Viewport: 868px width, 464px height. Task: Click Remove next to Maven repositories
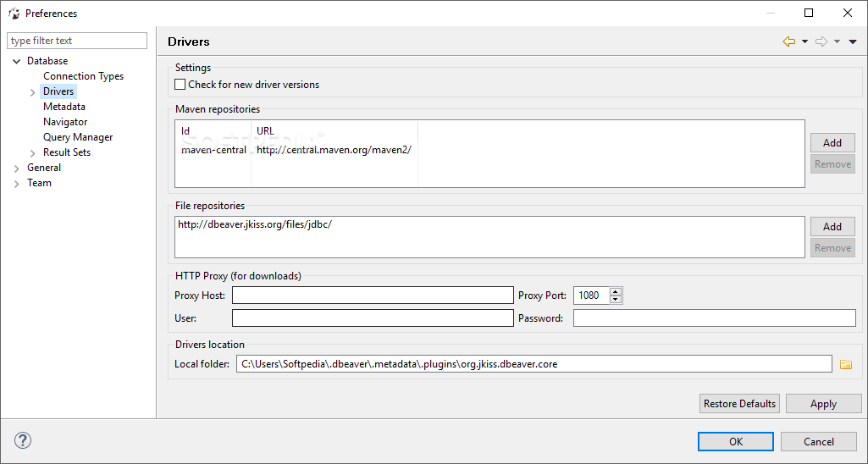(x=832, y=164)
